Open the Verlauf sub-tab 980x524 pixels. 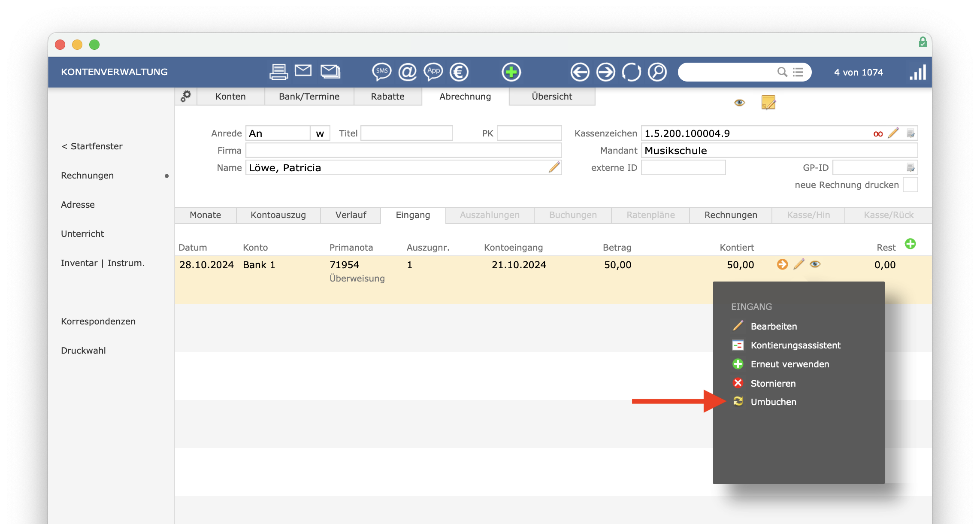click(x=351, y=215)
